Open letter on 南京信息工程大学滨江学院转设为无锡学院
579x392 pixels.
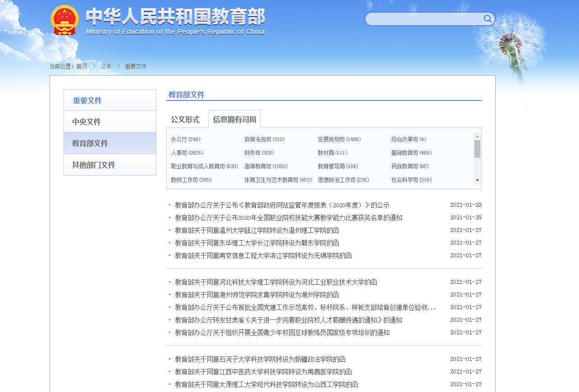pos(264,255)
